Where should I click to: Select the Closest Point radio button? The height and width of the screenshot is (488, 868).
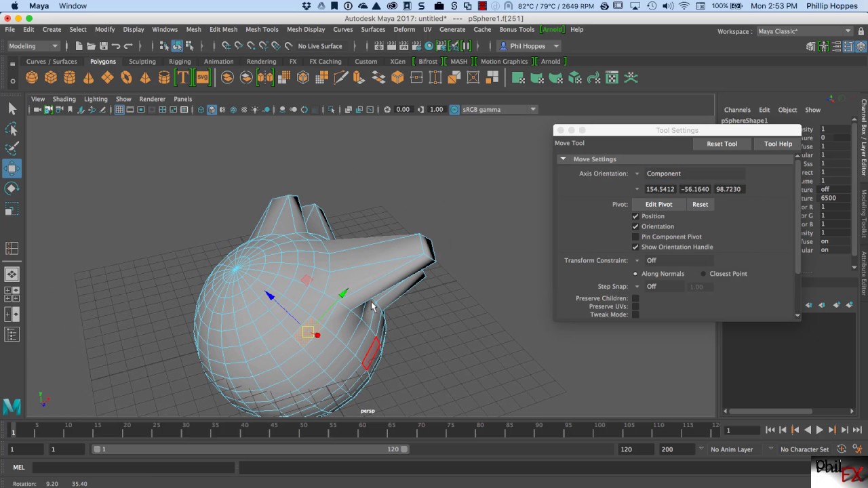tap(703, 274)
